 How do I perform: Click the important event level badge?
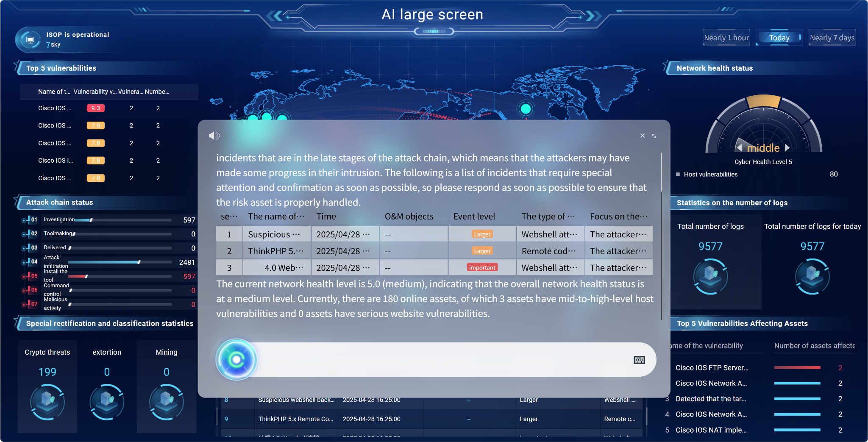[x=482, y=267]
